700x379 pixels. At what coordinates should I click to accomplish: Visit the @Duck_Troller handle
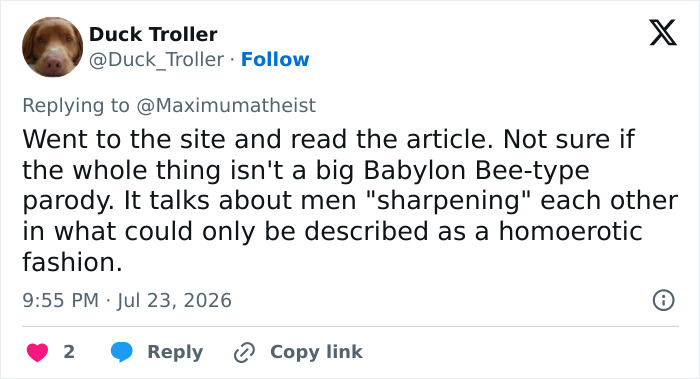[x=156, y=59]
